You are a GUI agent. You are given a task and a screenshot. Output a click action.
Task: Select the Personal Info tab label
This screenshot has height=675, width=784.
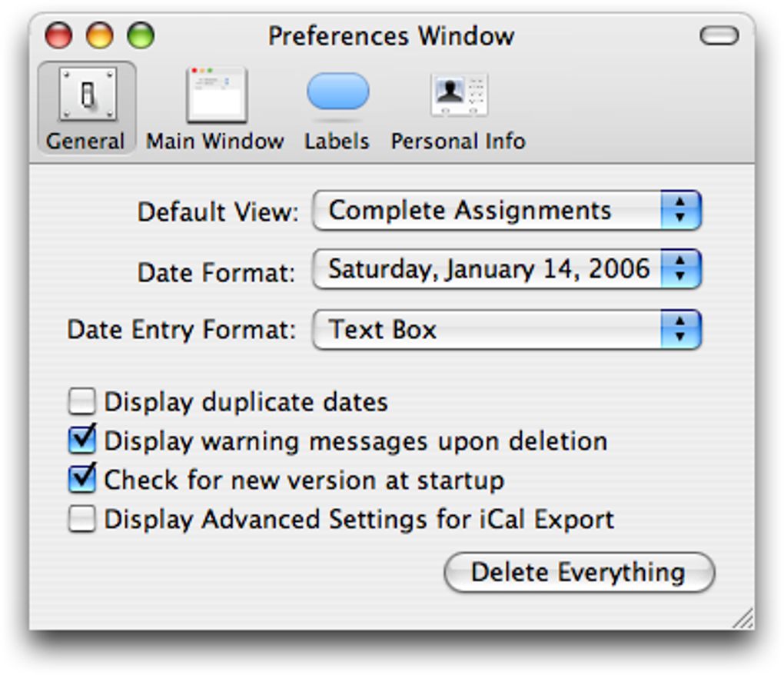(x=458, y=141)
